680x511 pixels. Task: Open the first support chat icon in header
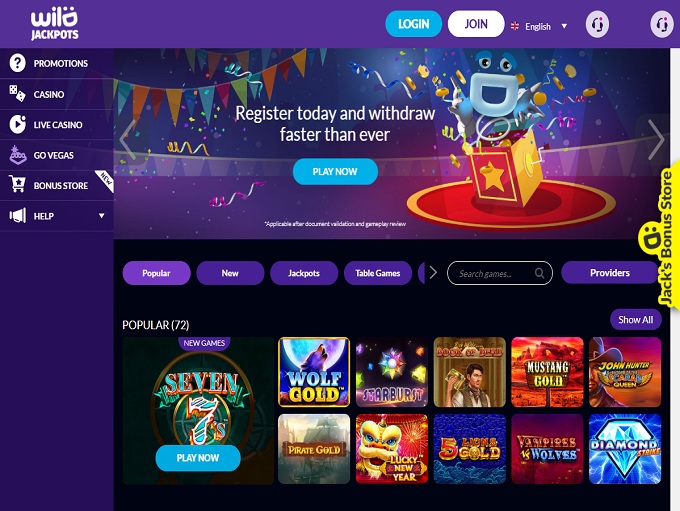coord(597,24)
